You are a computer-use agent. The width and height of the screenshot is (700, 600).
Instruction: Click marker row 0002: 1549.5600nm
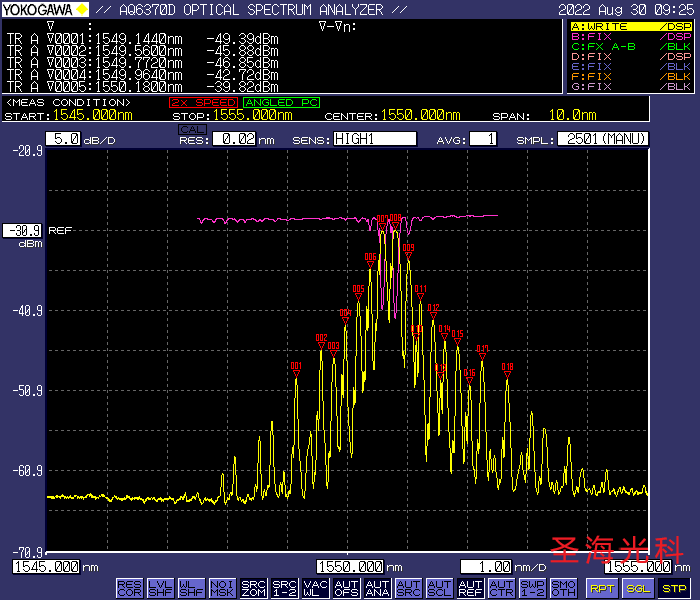coord(143,51)
